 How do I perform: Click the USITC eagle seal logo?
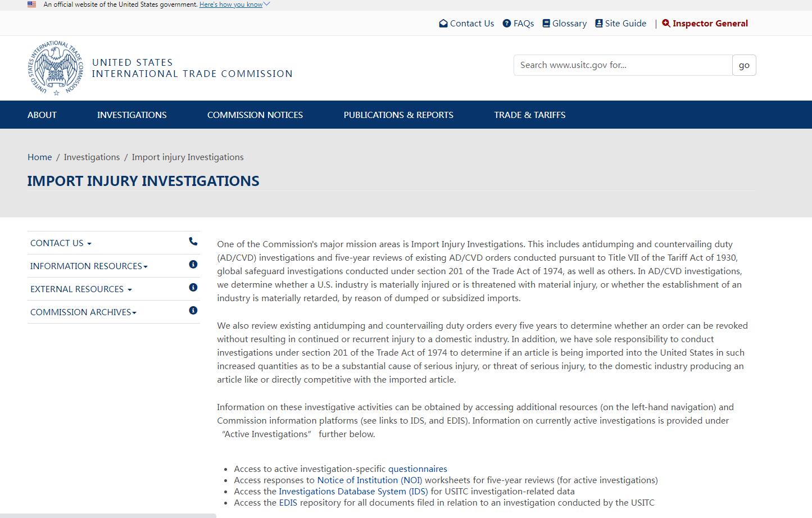point(55,68)
